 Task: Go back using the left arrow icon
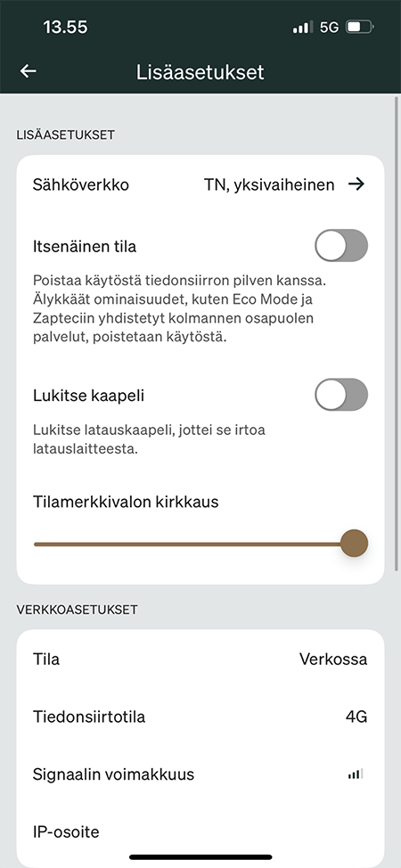pos(28,71)
